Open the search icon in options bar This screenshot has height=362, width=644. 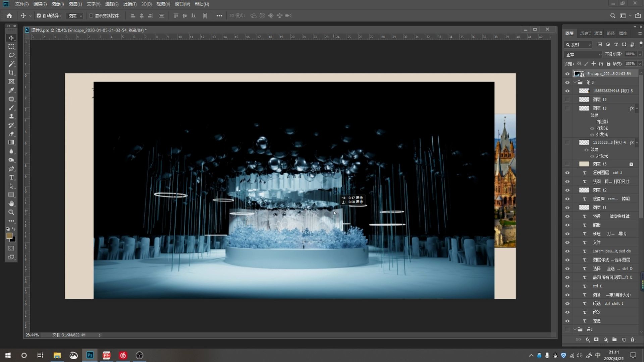tap(612, 16)
